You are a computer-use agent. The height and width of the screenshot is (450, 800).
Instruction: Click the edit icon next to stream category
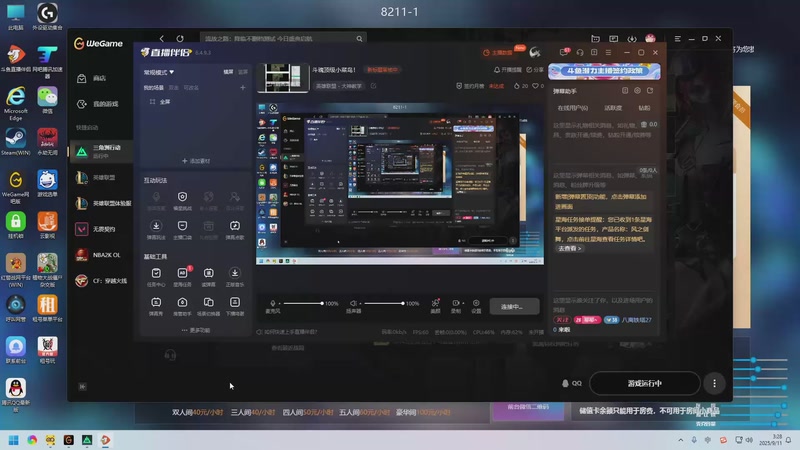point(373,86)
